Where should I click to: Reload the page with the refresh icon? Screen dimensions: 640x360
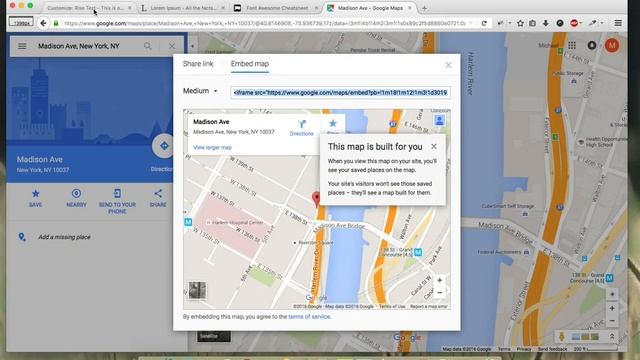point(484,23)
